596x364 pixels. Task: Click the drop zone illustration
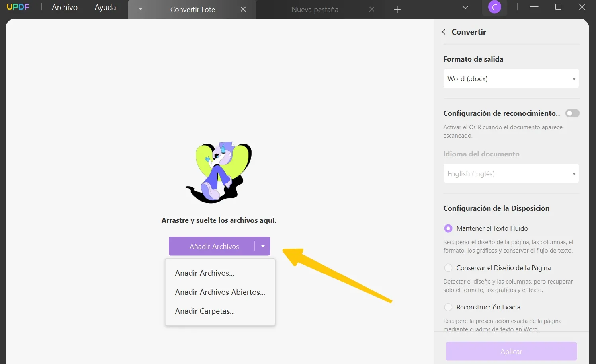(219, 172)
